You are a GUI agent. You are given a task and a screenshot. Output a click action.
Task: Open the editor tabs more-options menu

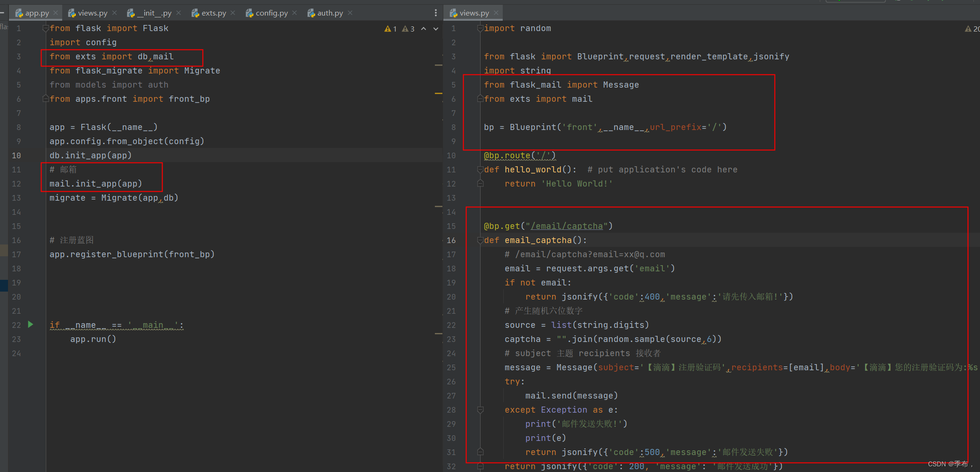click(x=435, y=13)
